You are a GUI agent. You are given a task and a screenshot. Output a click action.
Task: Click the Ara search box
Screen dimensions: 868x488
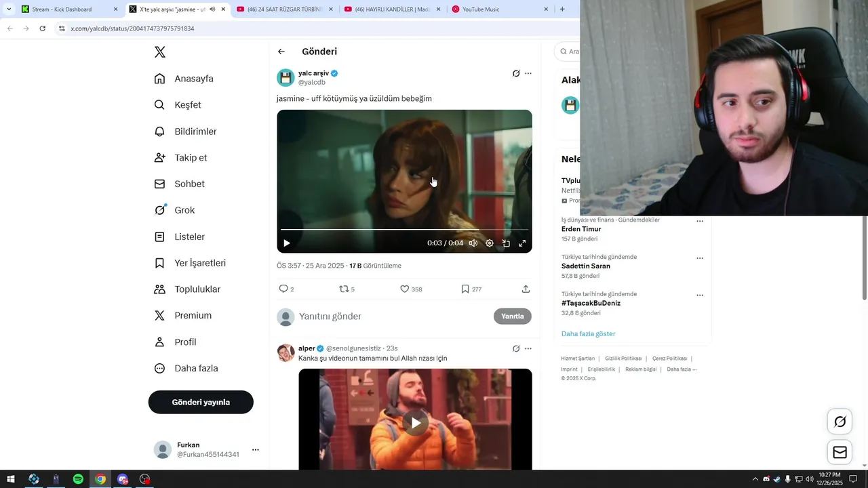[x=568, y=52]
